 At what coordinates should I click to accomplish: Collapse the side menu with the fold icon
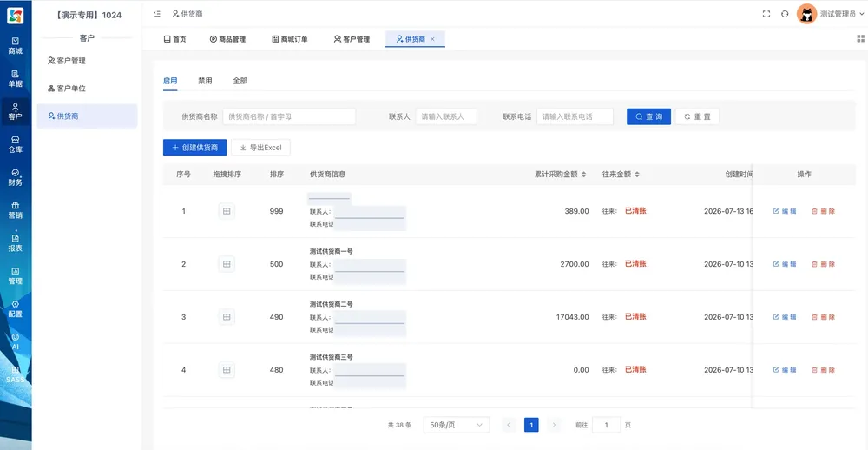[x=157, y=14]
